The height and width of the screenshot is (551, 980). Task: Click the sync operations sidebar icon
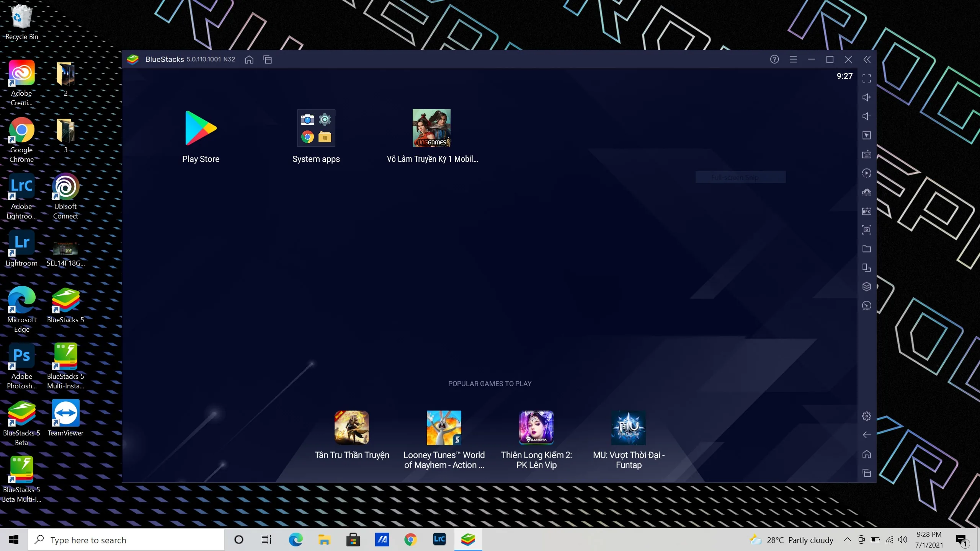point(867,173)
